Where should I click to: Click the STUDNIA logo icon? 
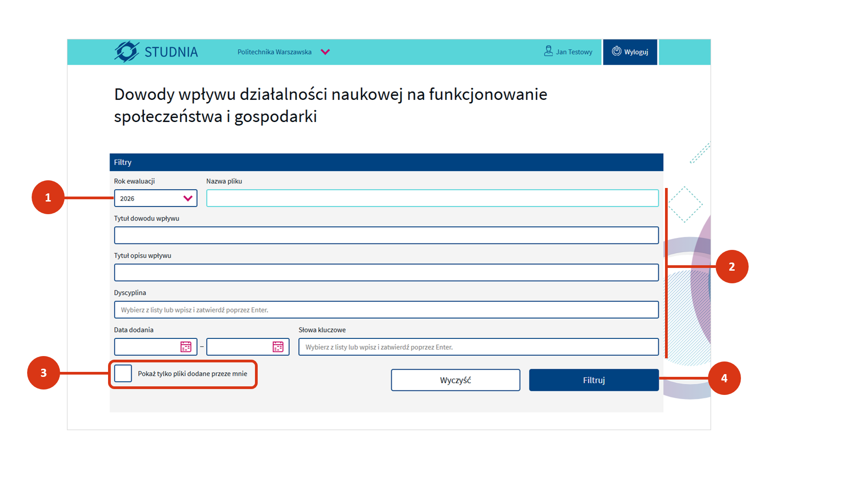click(127, 52)
